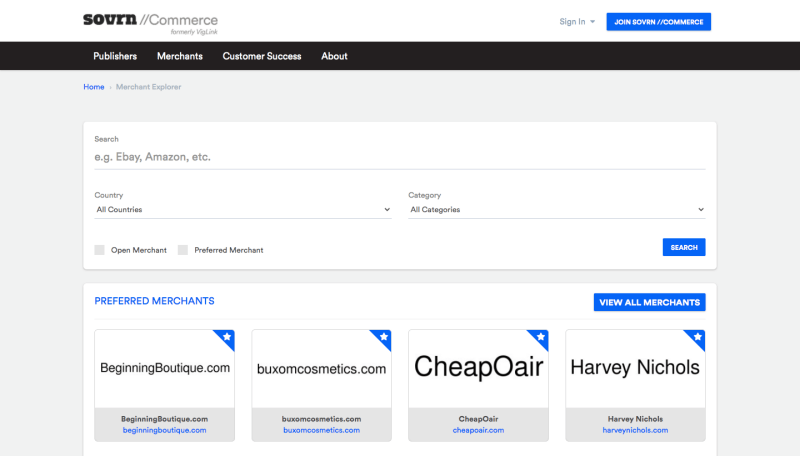Select the Harvey Nichols logo thumbnail
This screenshot has height=456, width=800.
click(x=635, y=369)
